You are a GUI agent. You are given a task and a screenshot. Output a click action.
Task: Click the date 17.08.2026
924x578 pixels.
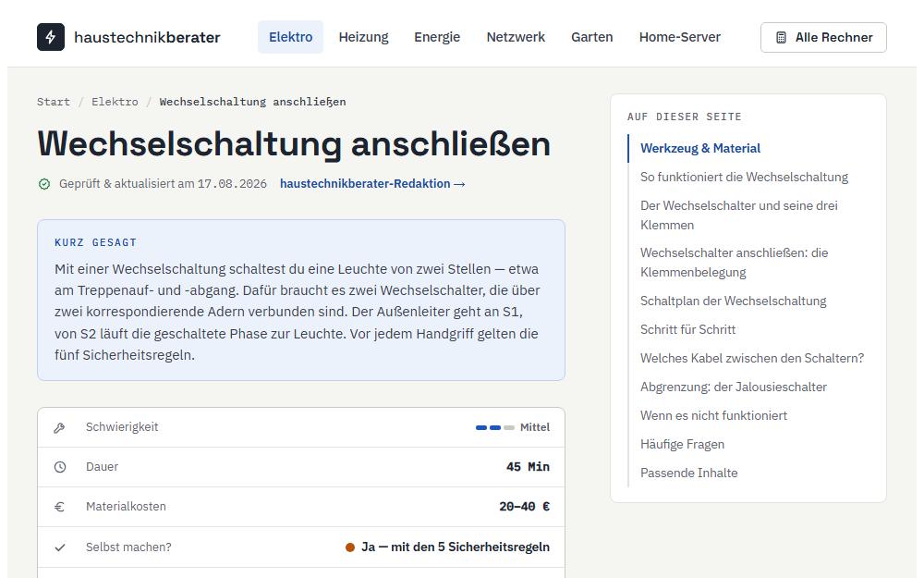pos(232,183)
